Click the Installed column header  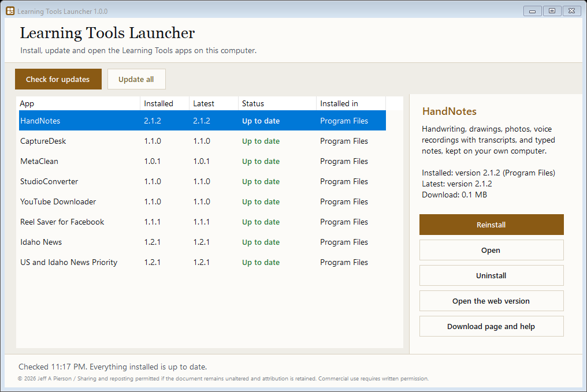164,103
